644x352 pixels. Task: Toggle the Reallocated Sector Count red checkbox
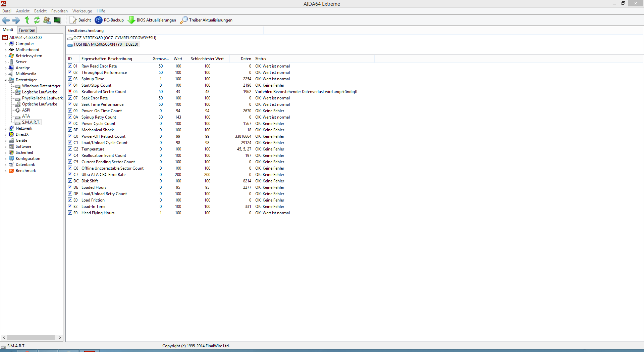pyautogui.click(x=70, y=91)
